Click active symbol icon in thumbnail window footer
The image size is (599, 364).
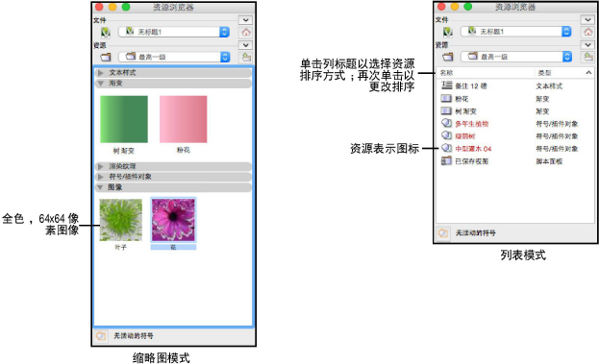click(101, 336)
